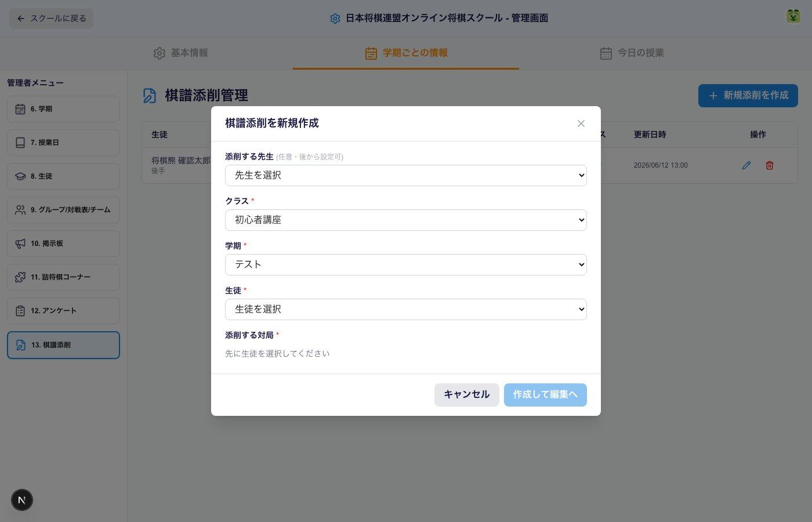The width and height of the screenshot is (812, 522).
Task: Click the 作成して編集へ button
Action: pos(545,395)
